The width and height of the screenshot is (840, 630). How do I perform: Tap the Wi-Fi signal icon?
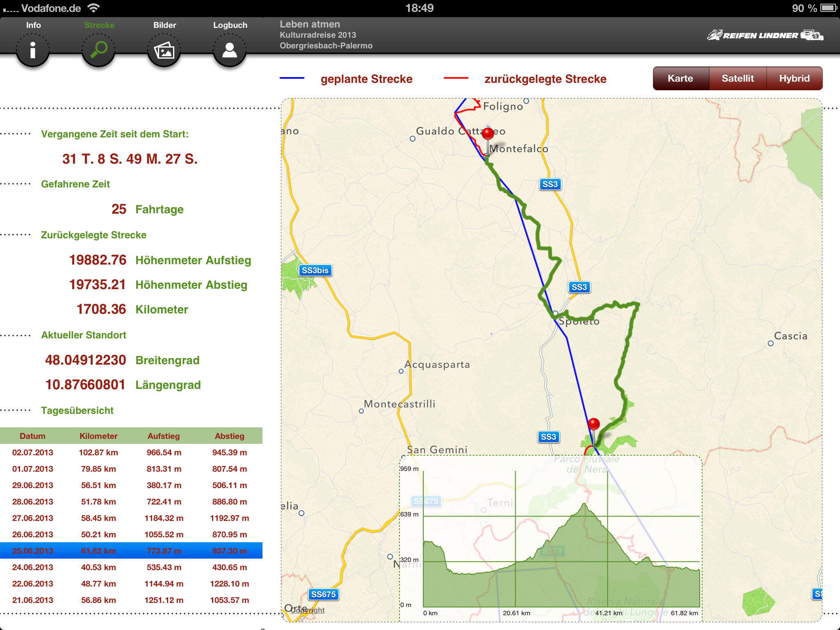(94, 8)
